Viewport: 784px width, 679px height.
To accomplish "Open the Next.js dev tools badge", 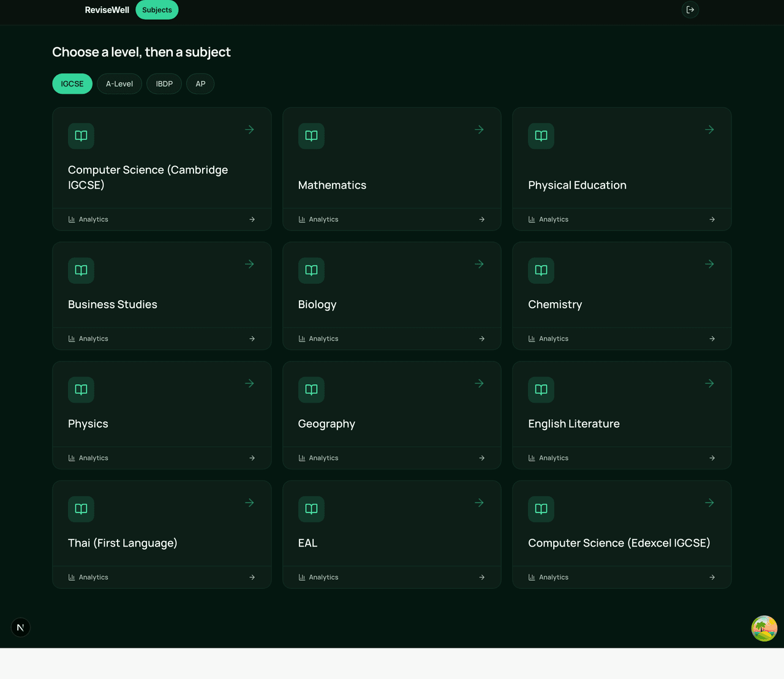I will click(x=21, y=628).
